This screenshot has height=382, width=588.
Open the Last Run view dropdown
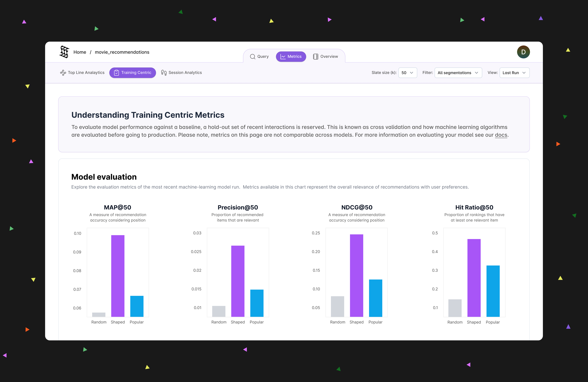[514, 73]
